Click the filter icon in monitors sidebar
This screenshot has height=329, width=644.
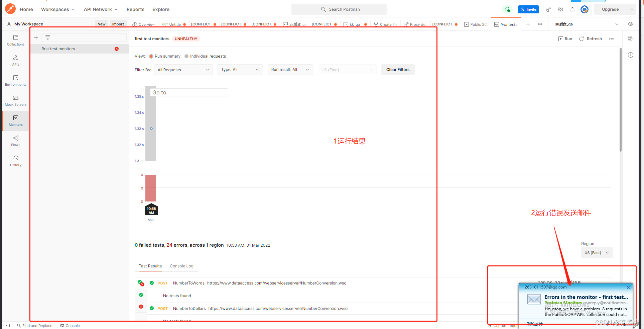[x=48, y=37]
